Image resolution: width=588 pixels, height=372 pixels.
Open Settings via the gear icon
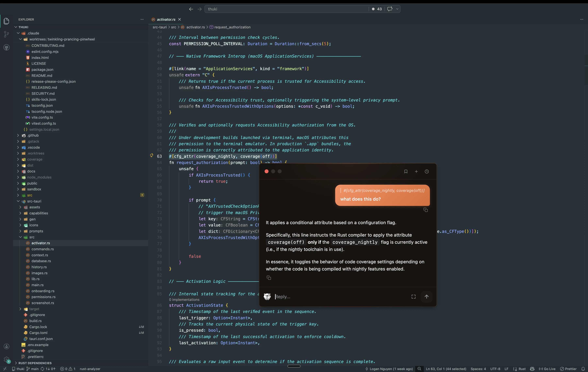coord(6,359)
